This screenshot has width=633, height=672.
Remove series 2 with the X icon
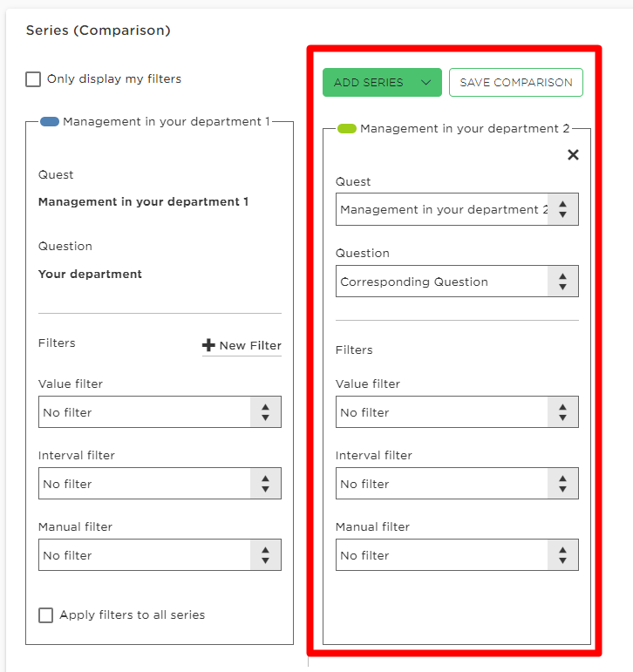point(573,155)
